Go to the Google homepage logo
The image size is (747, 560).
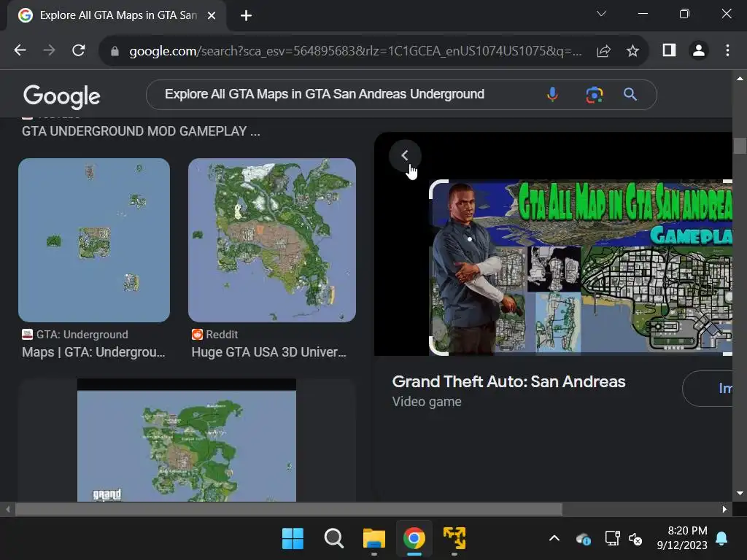pyautogui.click(x=62, y=96)
